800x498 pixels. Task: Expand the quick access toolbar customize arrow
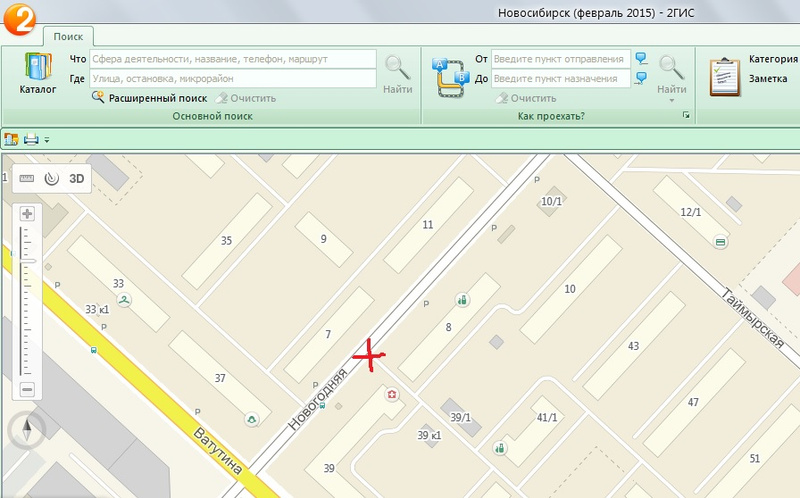47,139
